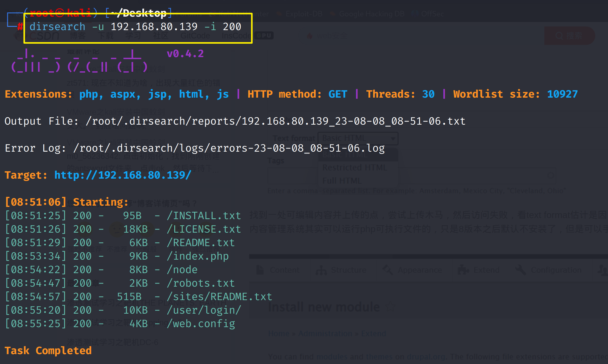Open Exploit-DB bookmark in background browser

pyautogui.click(x=300, y=14)
